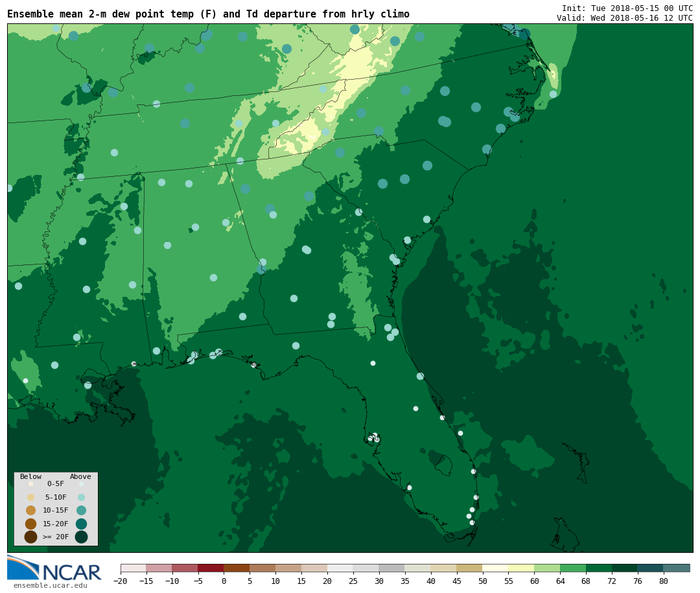This screenshot has height=593, width=700.
Task: Click the dark teal Above 15-20F legend circle
Action: pyautogui.click(x=81, y=524)
